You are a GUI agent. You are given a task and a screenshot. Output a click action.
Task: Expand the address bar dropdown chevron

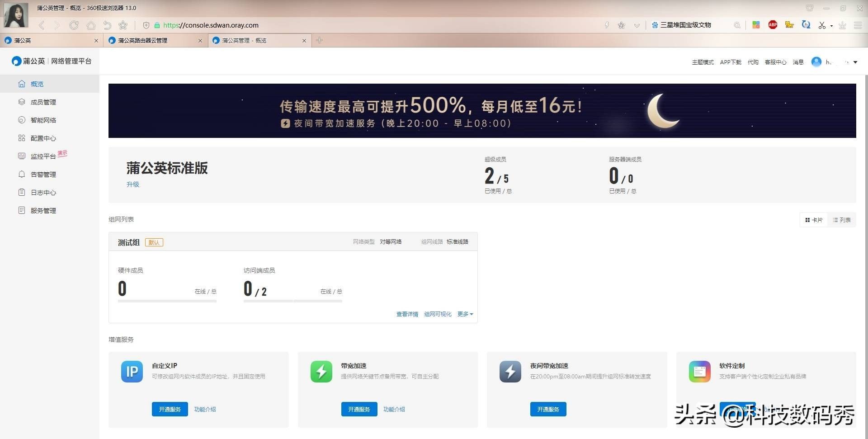coord(637,25)
